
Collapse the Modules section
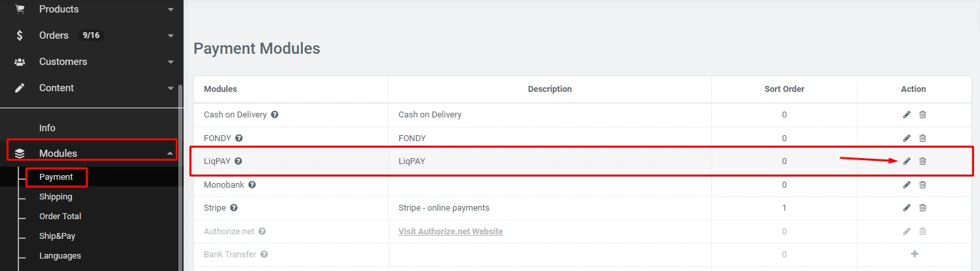tap(170, 154)
